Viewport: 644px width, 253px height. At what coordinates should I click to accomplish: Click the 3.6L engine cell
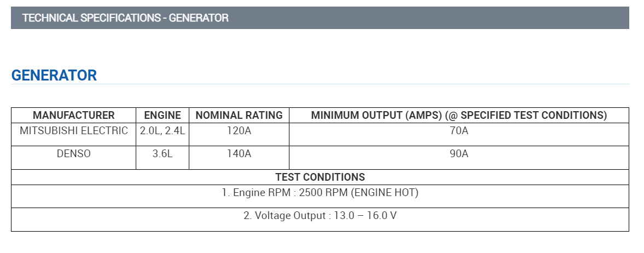coord(163,154)
